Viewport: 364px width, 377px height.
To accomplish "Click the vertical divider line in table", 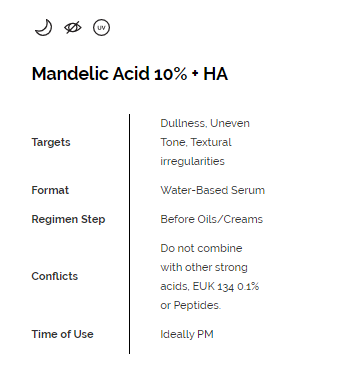I will [129, 234].
